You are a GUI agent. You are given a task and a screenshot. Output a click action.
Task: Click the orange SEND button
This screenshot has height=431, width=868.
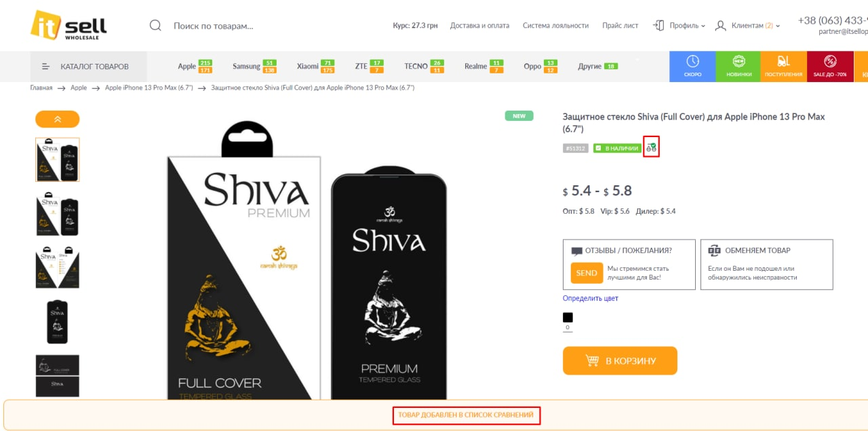tap(587, 273)
